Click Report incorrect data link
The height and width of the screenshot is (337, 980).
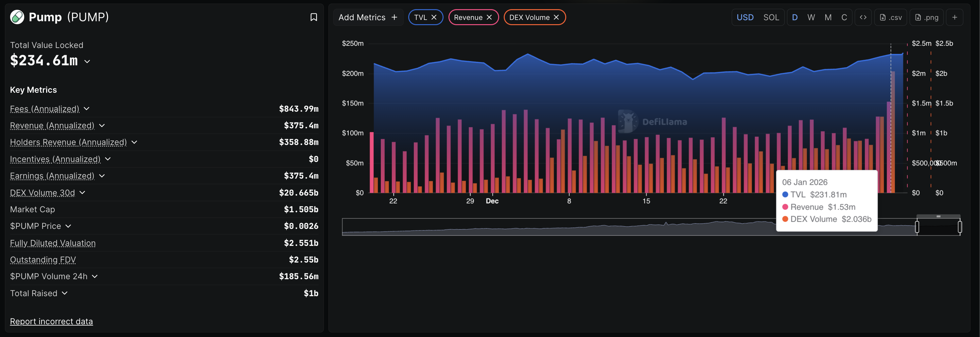[x=51, y=321]
